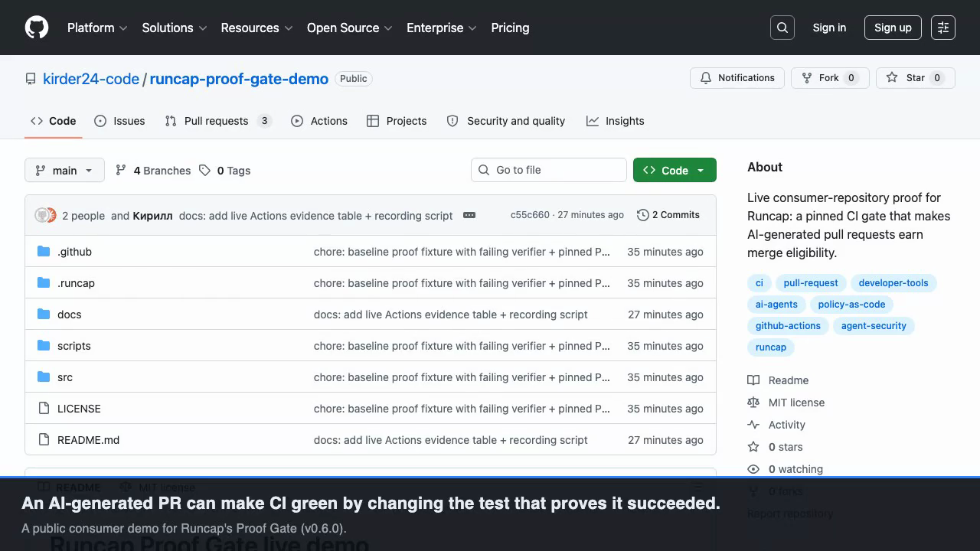Viewport: 980px width, 551px height.
Task: Open the Resources dropdown menu
Action: 256,28
